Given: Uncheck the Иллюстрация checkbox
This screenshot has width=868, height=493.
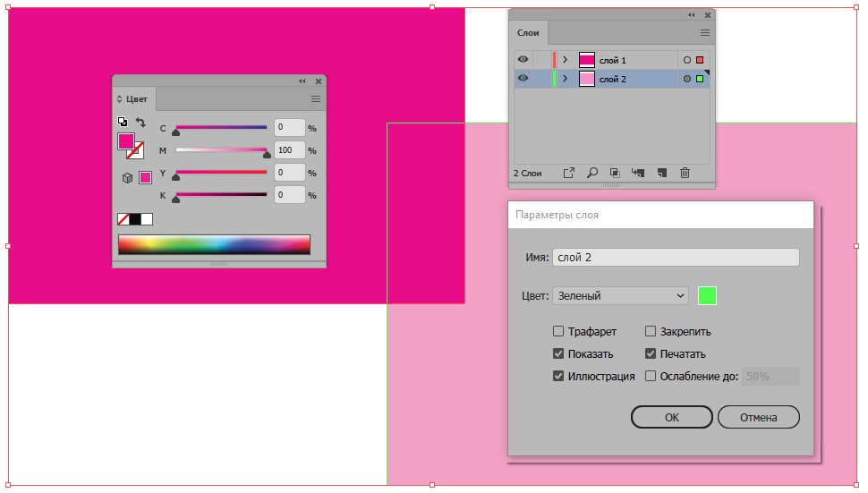Looking at the screenshot, I should 558,376.
